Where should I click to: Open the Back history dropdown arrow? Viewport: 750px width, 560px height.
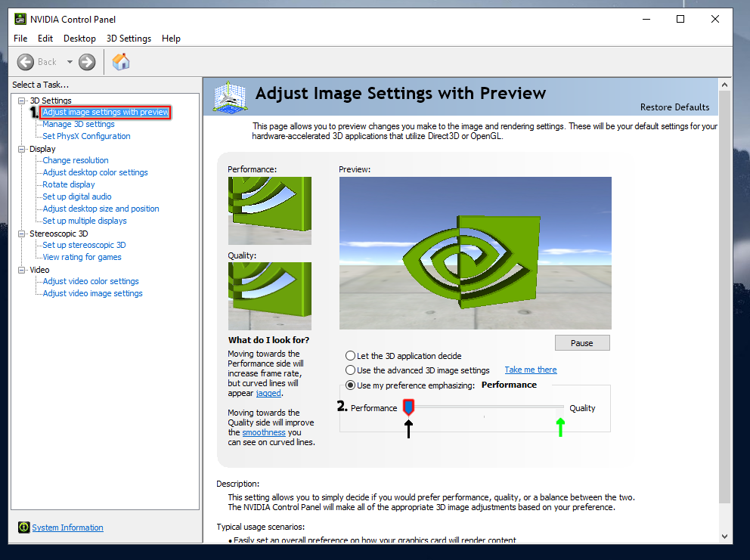pyautogui.click(x=70, y=62)
